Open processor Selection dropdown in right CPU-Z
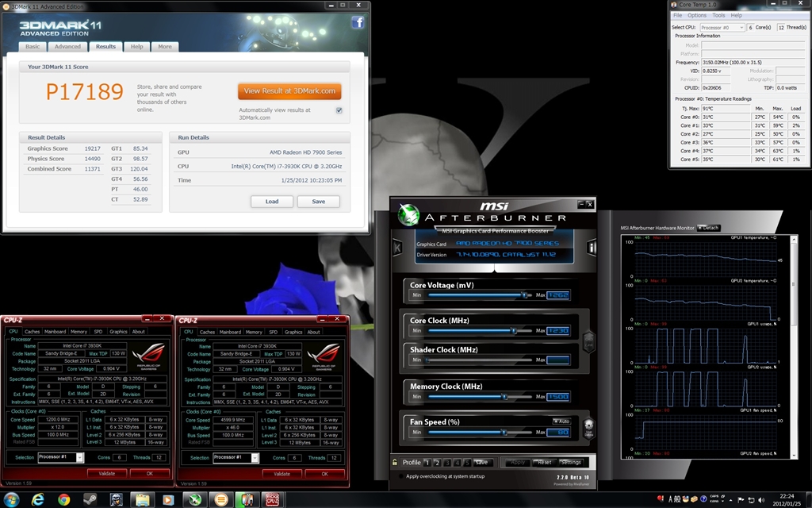Viewport: 812px width, 508px height. [x=236, y=458]
